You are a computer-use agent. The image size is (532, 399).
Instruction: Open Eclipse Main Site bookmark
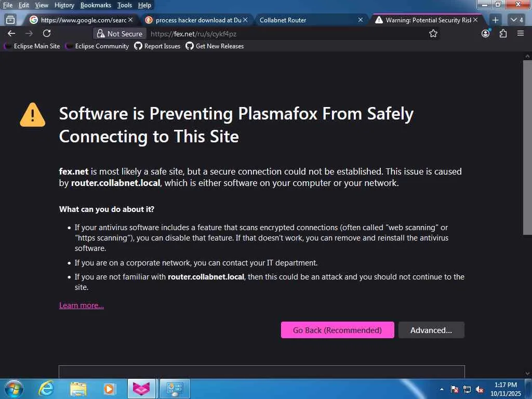[32, 46]
